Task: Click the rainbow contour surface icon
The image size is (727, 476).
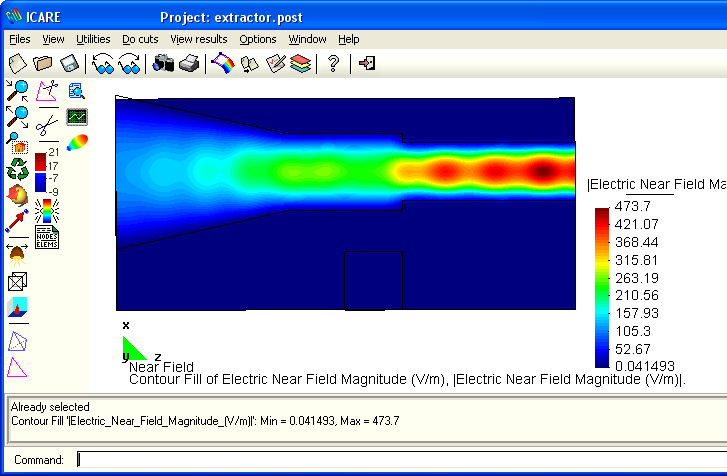Action: tap(223, 63)
